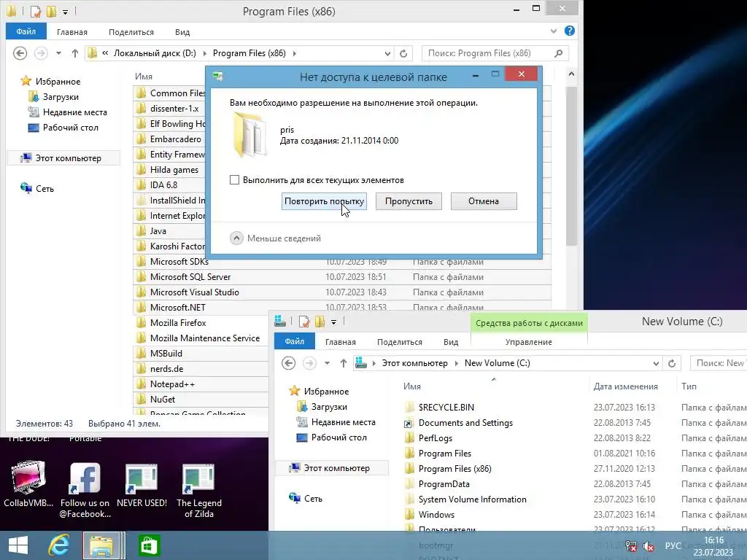Click Properties icon in New Volume quick toolbar

(x=304, y=322)
